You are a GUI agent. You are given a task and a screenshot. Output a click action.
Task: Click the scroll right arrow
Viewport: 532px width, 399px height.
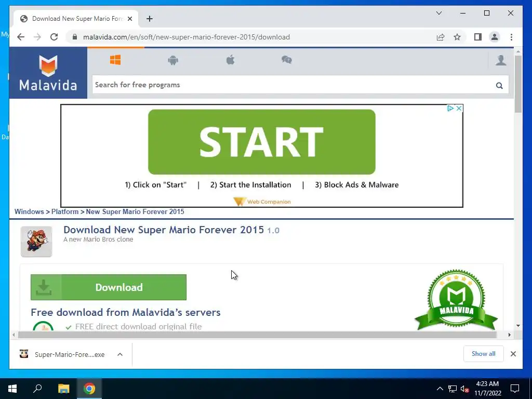[x=509, y=335]
